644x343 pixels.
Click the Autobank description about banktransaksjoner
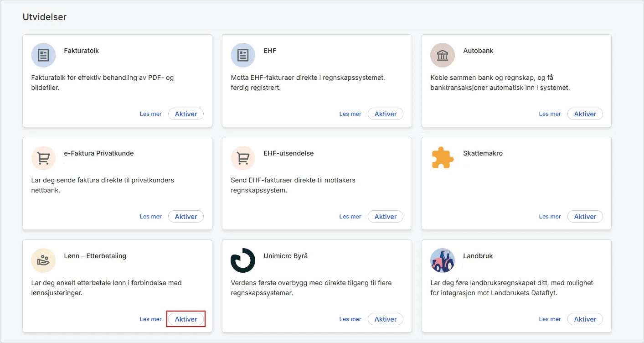click(x=500, y=83)
